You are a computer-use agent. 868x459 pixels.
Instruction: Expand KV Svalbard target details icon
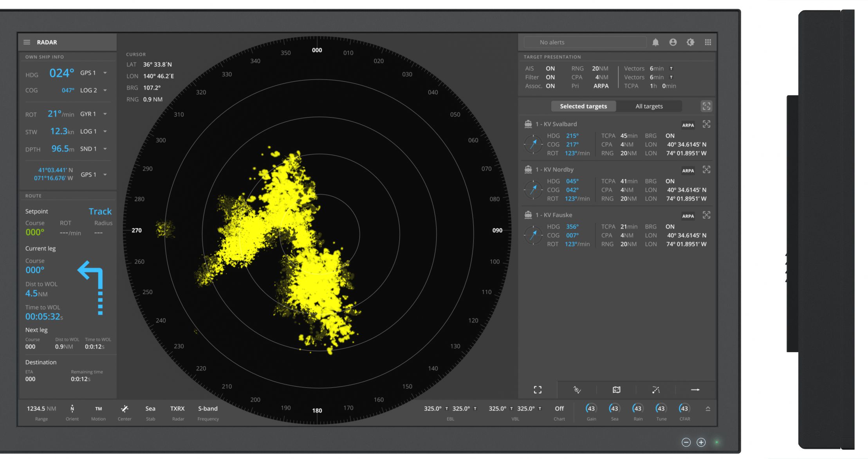[706, 124]
